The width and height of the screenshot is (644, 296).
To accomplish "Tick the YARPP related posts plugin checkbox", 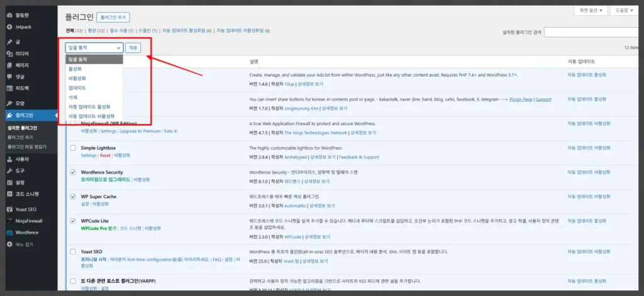I will tap(73, 281).
